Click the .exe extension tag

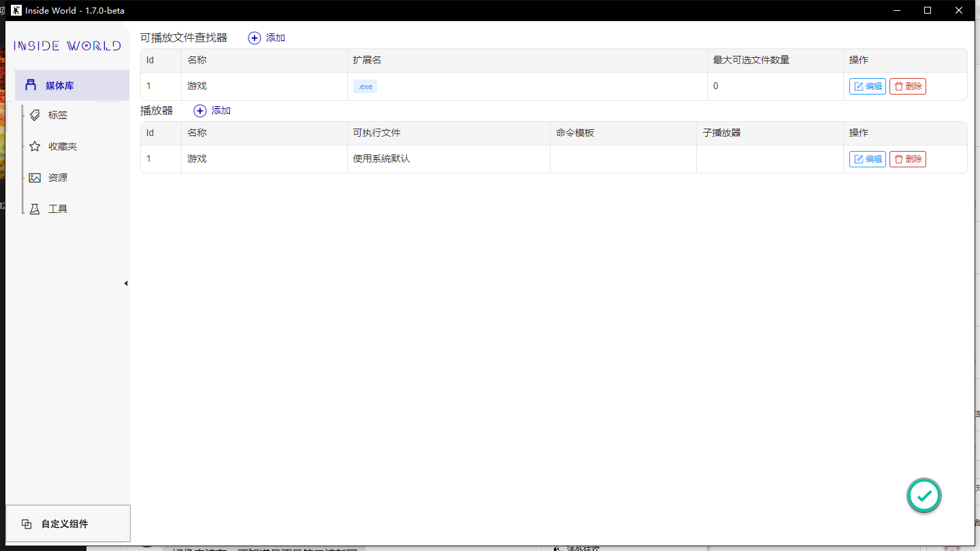365,86
